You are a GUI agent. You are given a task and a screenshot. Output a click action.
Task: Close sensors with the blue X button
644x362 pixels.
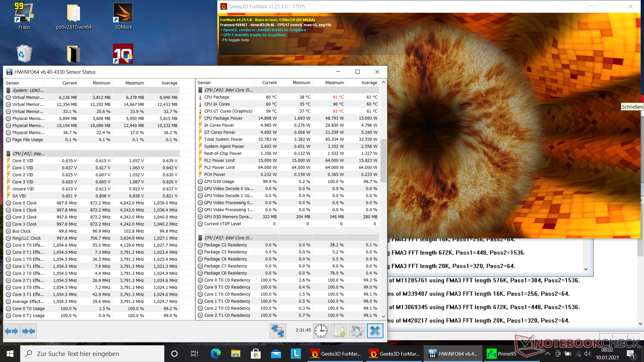(x=375, y=331)
